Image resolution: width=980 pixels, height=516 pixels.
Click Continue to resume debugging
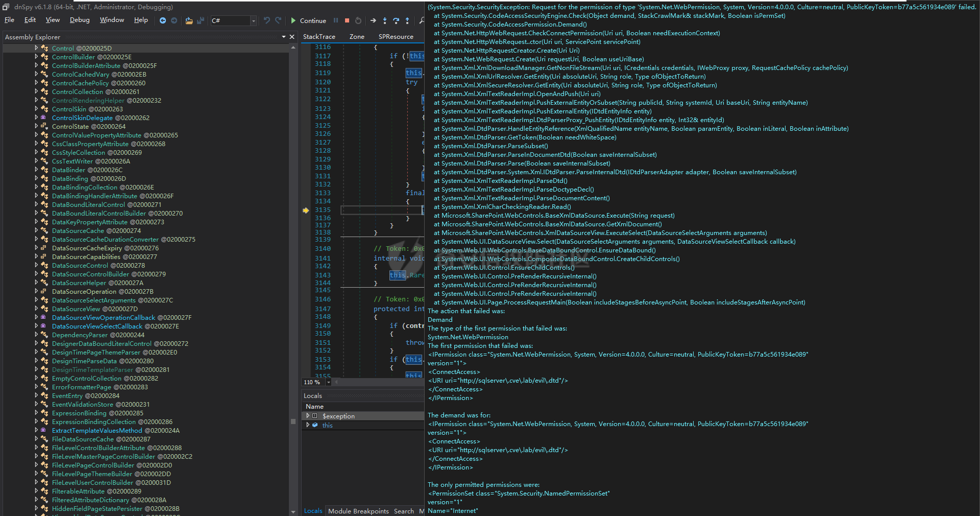(308, 20)
